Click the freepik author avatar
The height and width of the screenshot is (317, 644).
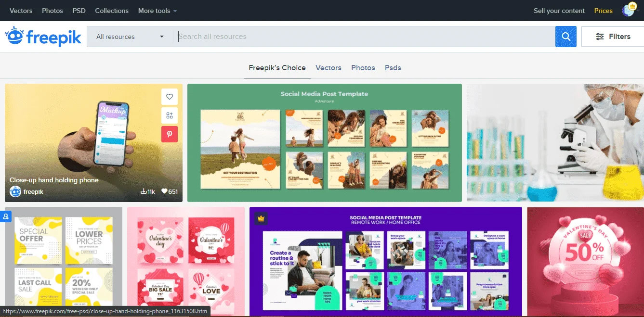[15, 191]
